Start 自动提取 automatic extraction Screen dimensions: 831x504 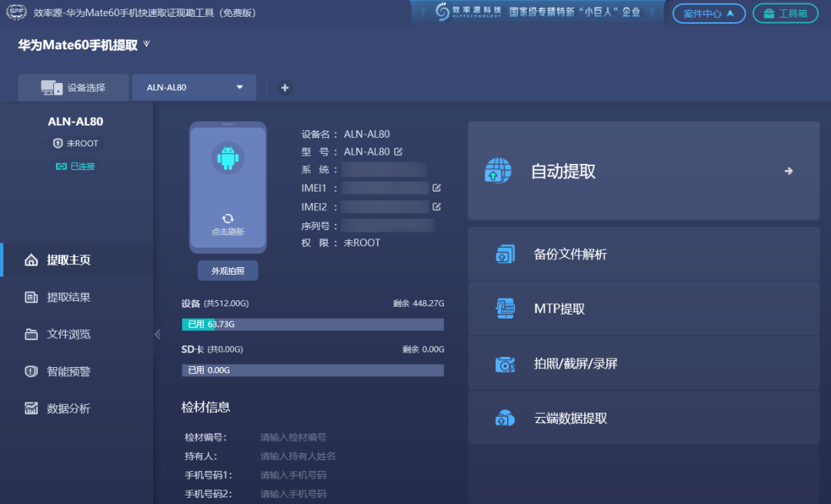pos(643,171)
